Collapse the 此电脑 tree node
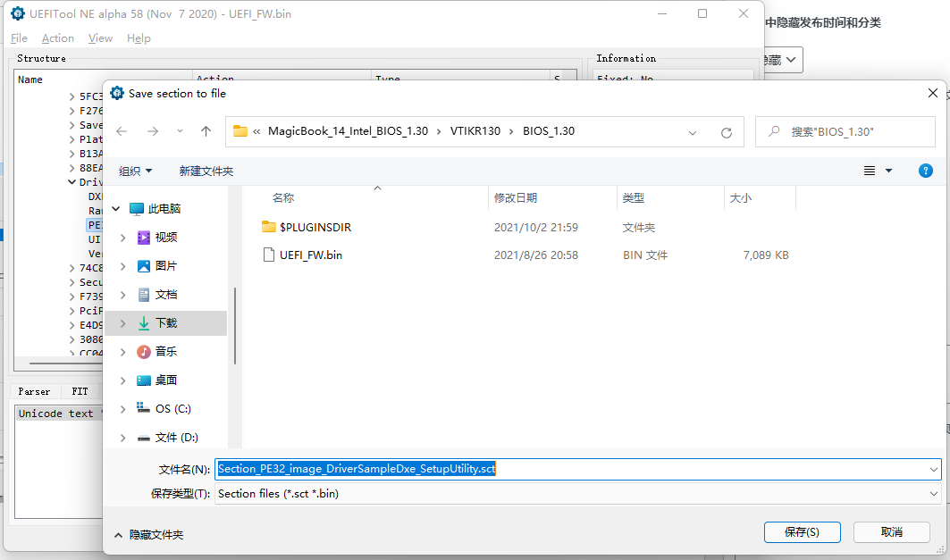This screenshot has height=560, width=950. 116,209
